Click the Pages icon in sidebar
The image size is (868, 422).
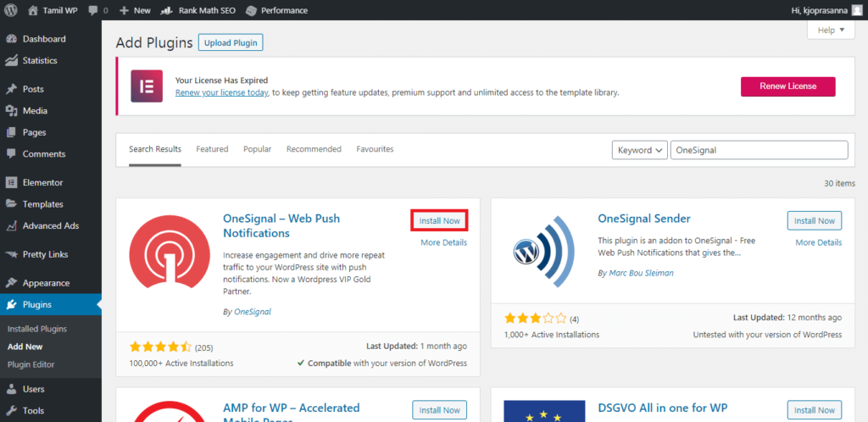coord(11,132)
